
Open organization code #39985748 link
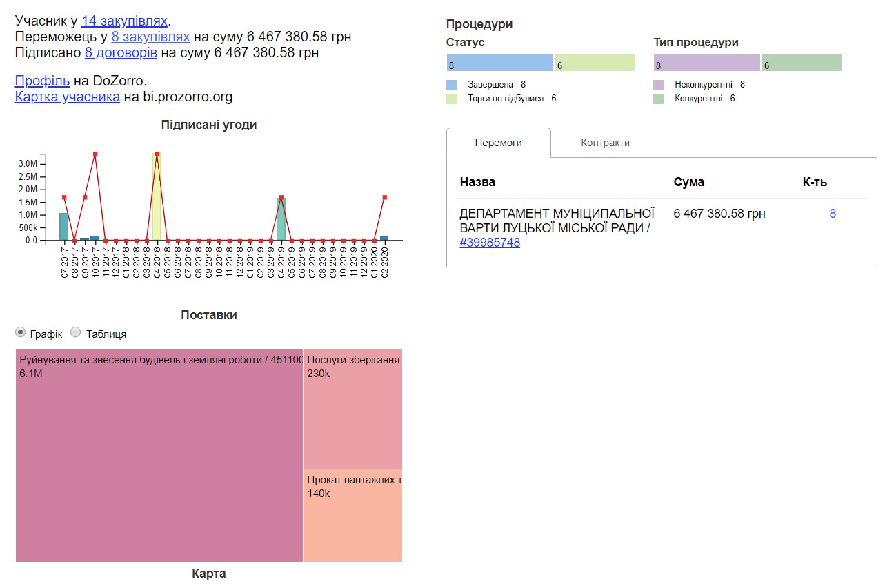(x=490, y=243)
